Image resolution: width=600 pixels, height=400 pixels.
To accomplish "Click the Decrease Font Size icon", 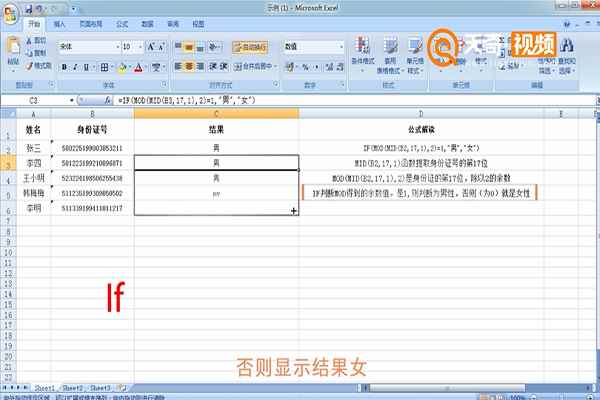I will (x=161, y=47).
